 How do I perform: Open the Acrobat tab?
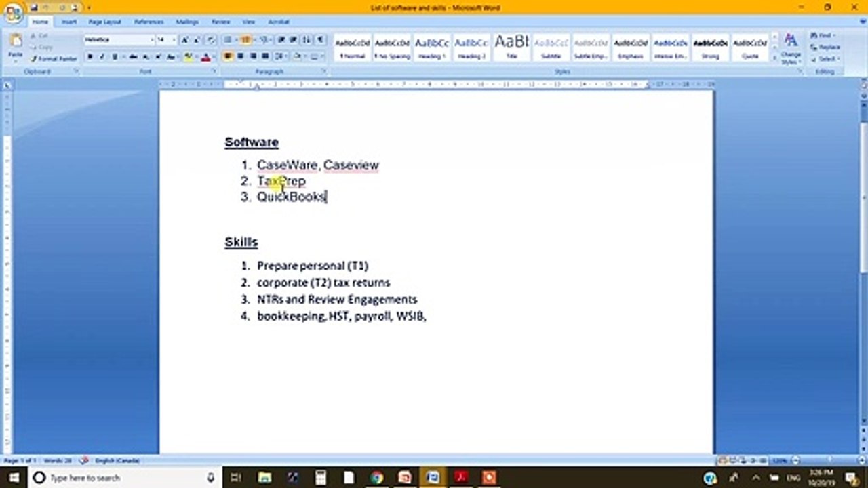[279, 22]
